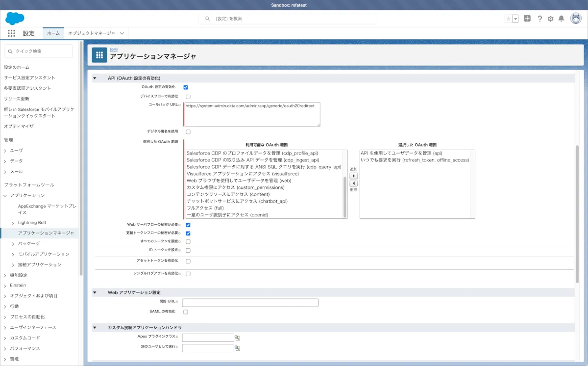Click the 追加 arrow button
The width and height of the screenshot is (588, 366).
(353, 176)
